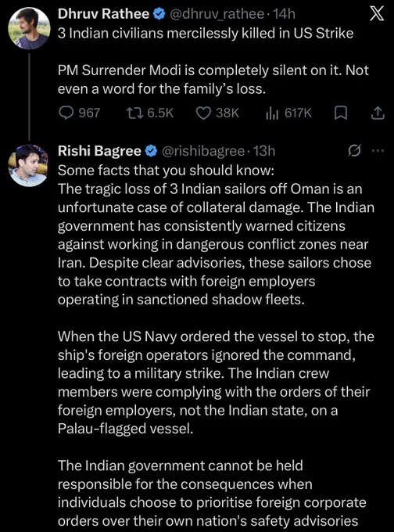Open Dhruv Rathee's profile picture
Viewport: 394px width, 532px height.
tap(29, 28)
